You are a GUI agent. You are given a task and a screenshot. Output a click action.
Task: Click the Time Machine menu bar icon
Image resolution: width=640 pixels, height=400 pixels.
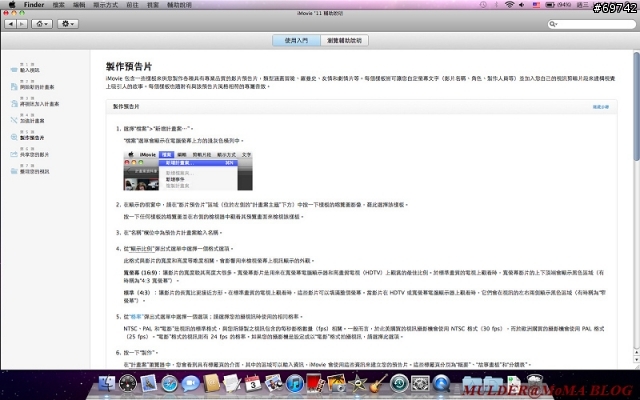483,5
